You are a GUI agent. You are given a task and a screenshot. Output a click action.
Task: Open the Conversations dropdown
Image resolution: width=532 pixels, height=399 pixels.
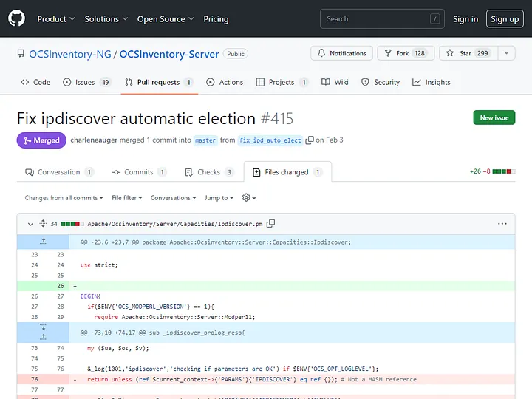pos(173,198)
